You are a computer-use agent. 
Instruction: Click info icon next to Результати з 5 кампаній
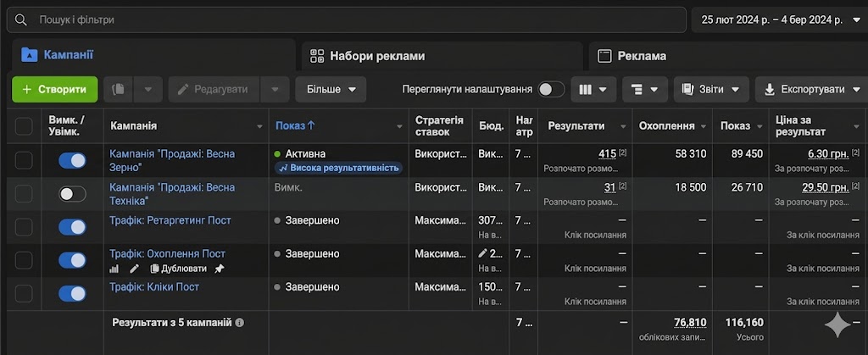tap(240, 322)
